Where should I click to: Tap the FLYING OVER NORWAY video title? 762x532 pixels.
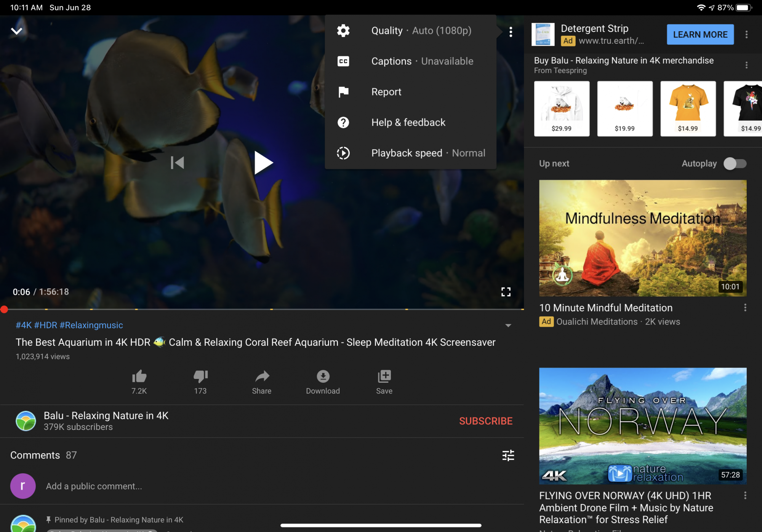pos(626,508)
